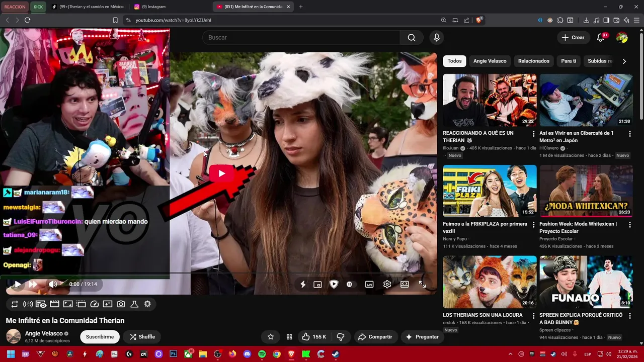Open miniplayer picture-in-picture icon

point(317,284)
